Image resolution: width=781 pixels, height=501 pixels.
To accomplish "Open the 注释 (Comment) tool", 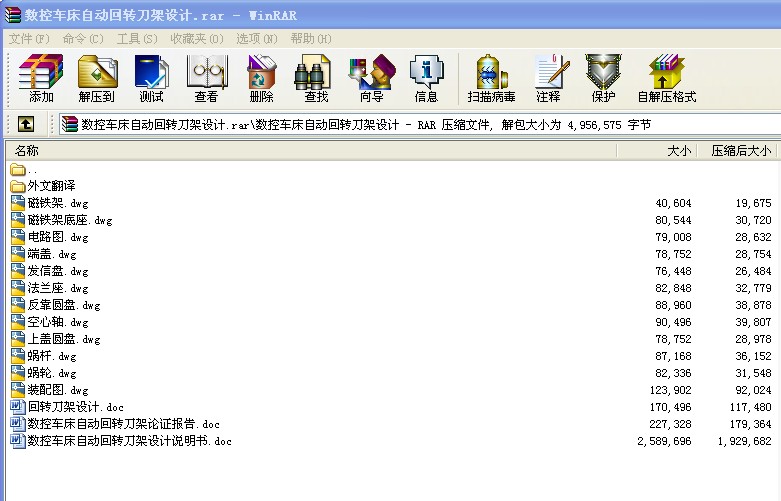I will click(x=548, y=78).
